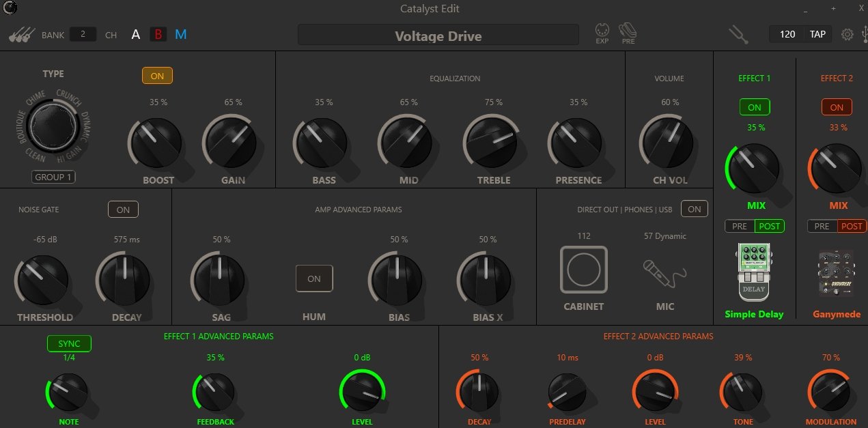This screenshot has width=868, height=428.
Task: Open the guitar headstock presets icon
Action: point(22,35)
